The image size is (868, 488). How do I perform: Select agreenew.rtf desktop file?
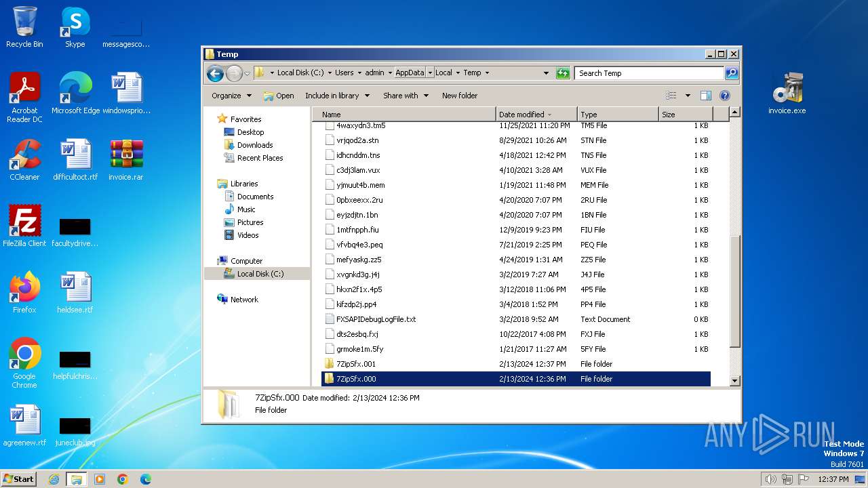coord(24,425)
